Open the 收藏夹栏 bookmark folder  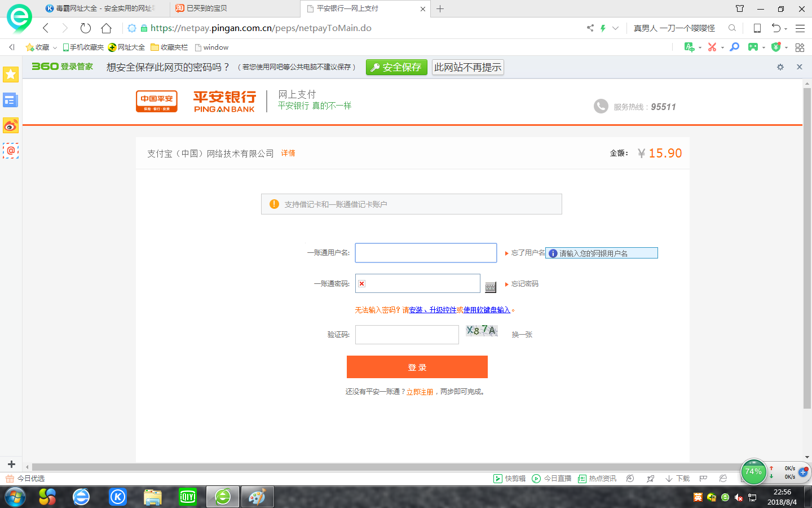(169, 47)
